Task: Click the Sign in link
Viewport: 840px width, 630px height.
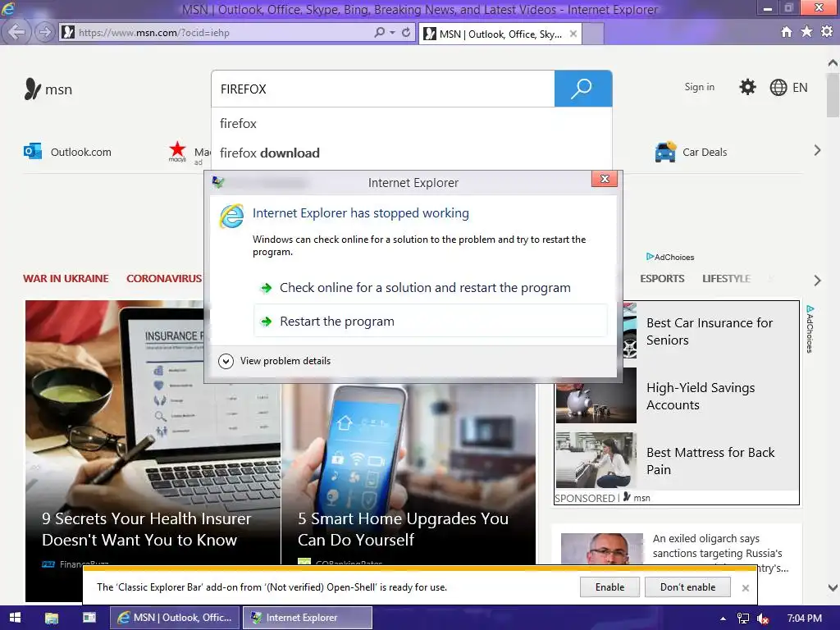Action: click(x=699, y=87)
